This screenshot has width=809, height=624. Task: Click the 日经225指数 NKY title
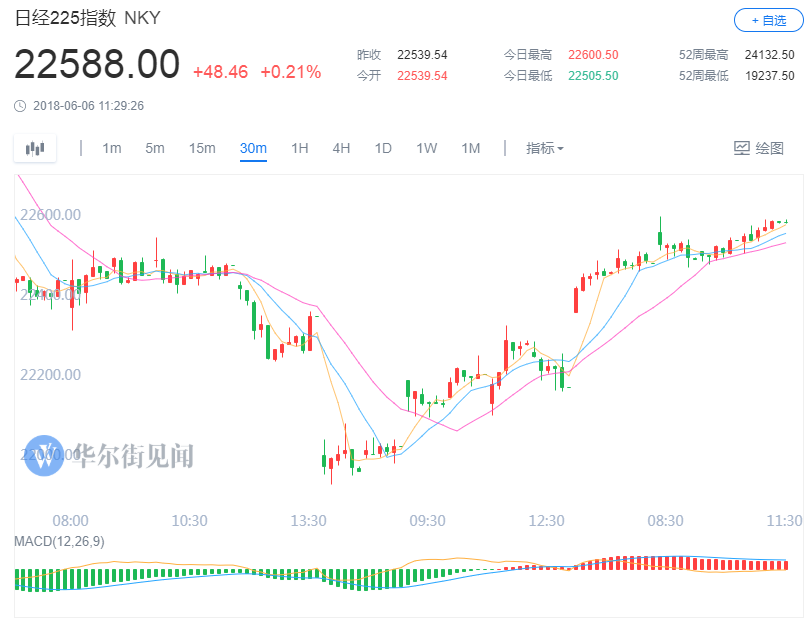point(87,19)
